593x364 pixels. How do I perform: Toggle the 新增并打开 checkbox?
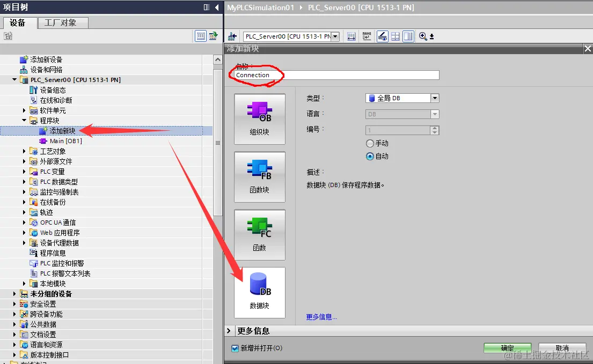pyautogui.click(x=235, y=348)
